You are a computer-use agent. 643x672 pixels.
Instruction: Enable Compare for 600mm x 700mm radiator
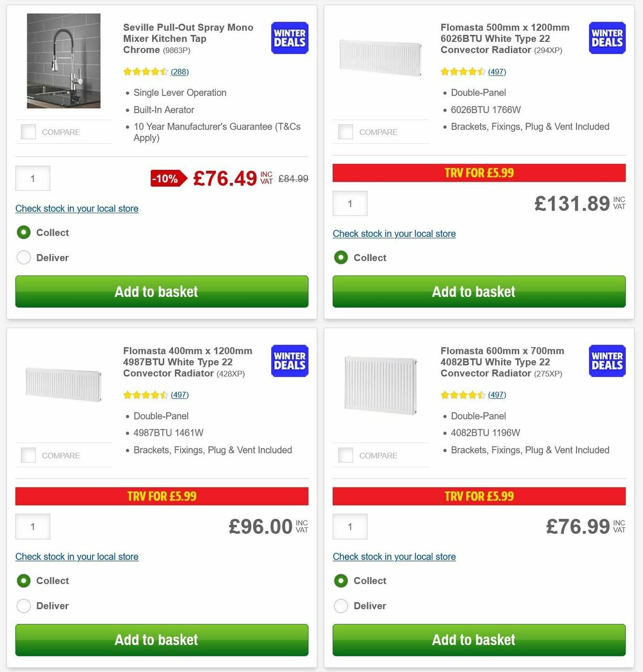(346, 456)
